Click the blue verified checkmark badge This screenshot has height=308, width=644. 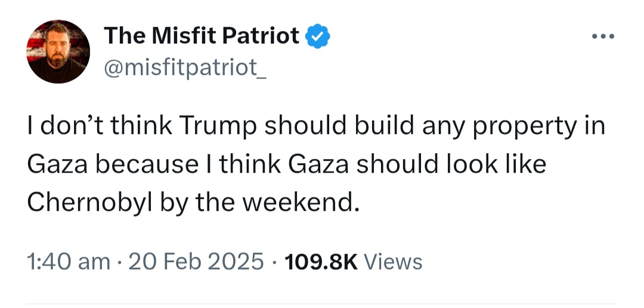317,36
